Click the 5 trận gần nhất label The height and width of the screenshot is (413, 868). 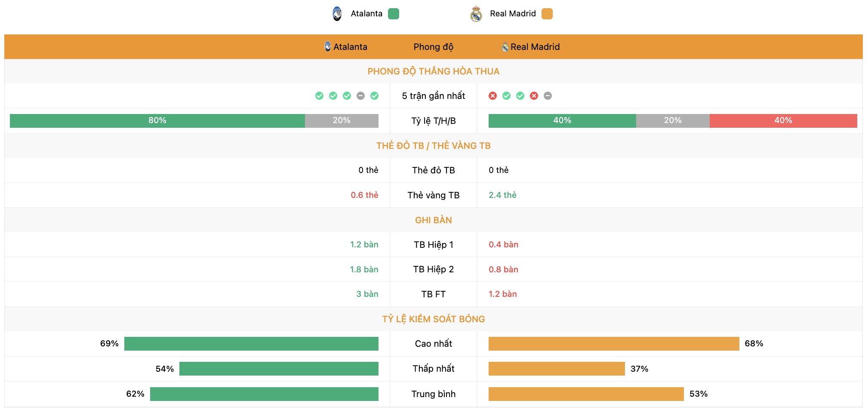pyautogui.click(x=433, y=96)
